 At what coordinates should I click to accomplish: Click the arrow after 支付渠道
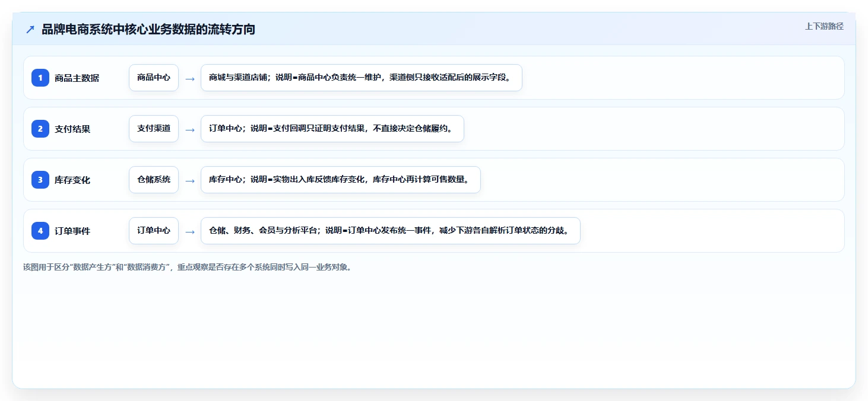[190, 129]
